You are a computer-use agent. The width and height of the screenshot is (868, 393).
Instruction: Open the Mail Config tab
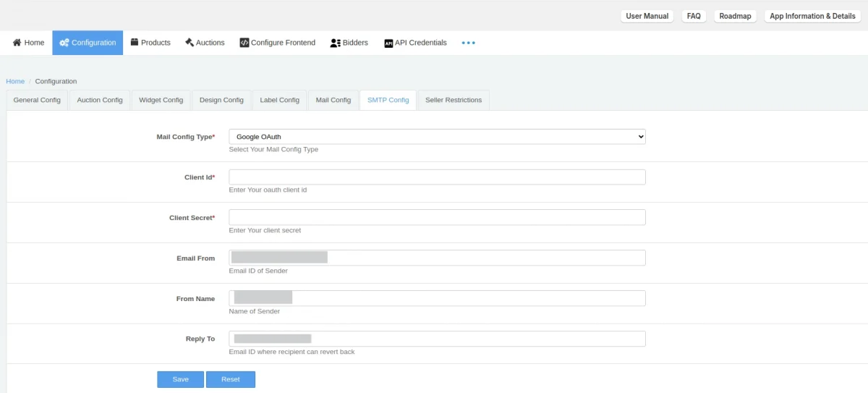click(333, 100)
